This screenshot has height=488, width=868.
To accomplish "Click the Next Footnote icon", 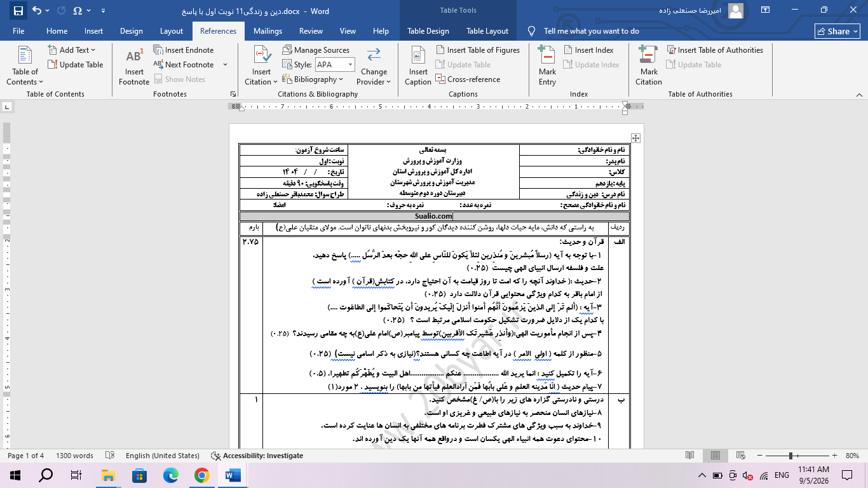I will pyautogui.click(x=158, y=65).
